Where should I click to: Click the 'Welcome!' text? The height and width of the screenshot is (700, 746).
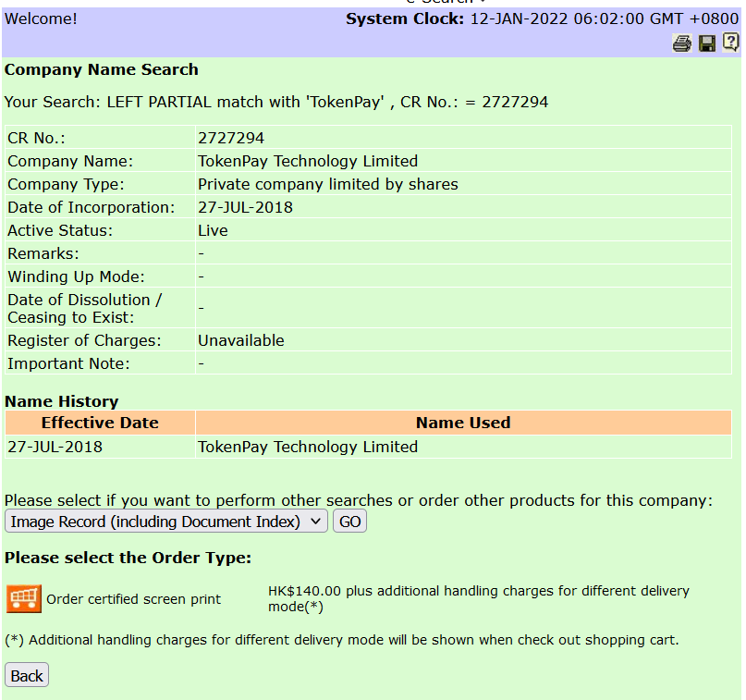41,19
